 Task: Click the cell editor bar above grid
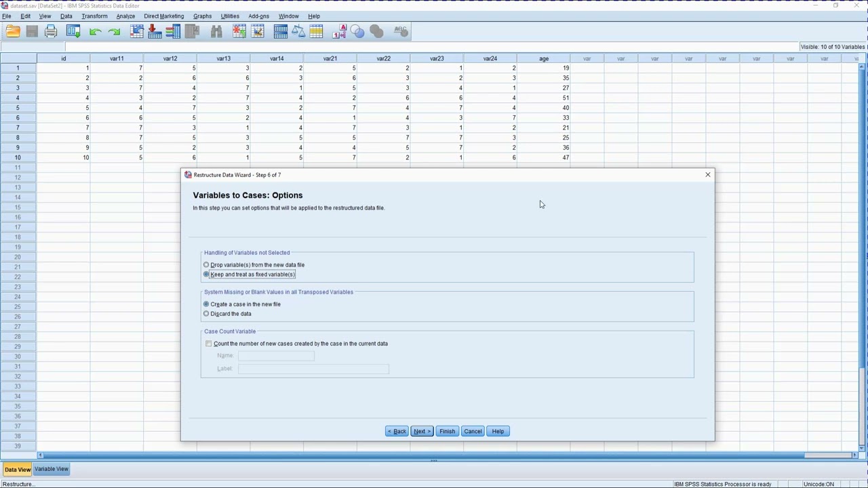(x=431, y=47)
